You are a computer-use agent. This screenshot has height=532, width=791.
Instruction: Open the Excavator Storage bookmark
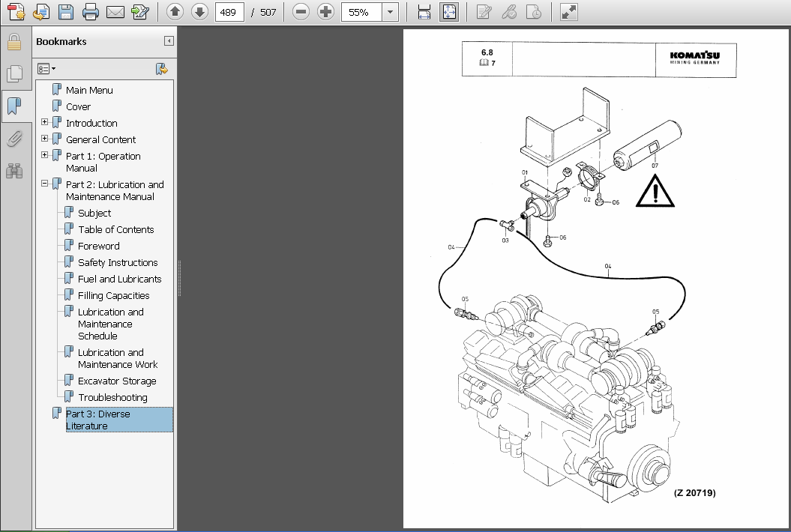click(117, 381)
